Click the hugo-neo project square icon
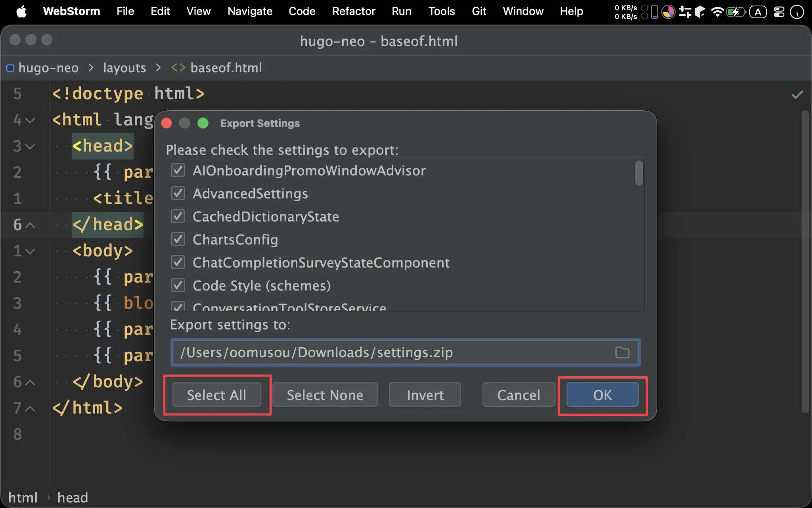The width and height of the screenshot is (812, 508). (10, 68)
